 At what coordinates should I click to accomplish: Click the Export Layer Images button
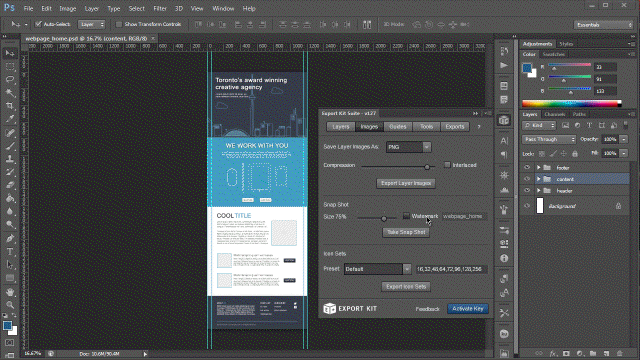click(406, 183)
